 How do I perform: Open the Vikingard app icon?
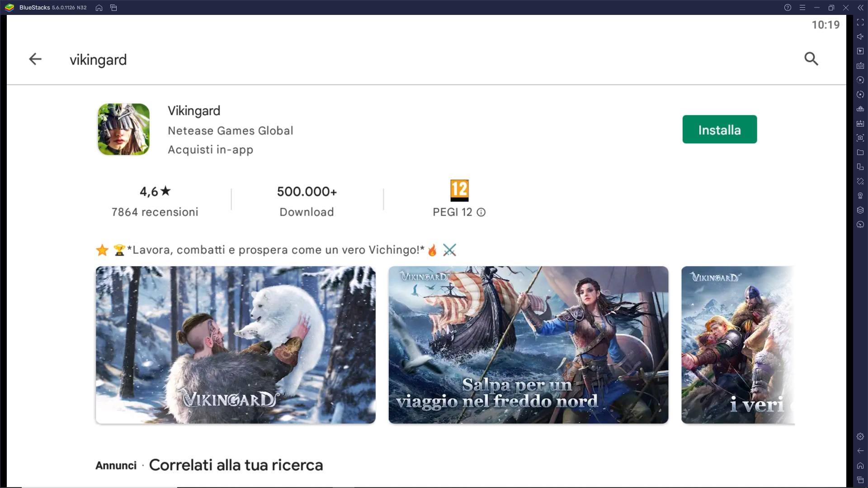coord(123,129)
